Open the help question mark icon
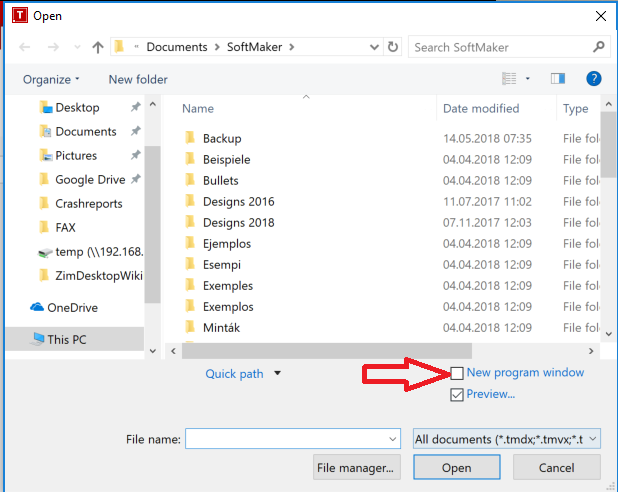The height and width of the screenshot is (492, 618). tap(593, 79)
